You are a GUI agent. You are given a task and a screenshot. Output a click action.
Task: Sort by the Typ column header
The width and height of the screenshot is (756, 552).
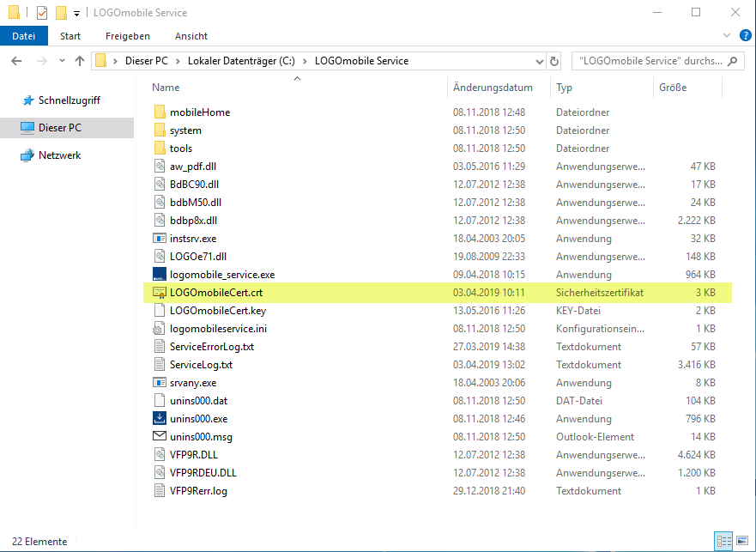click(x=602, y=88)
